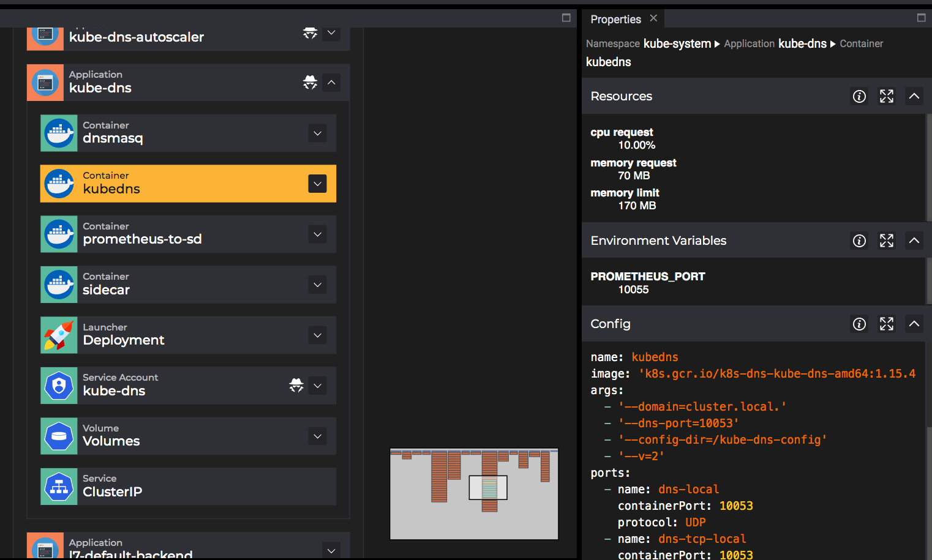
Task: Click the rocket icon for Deployment launcher
Action: pyautogui.click(x=59, y=335)
